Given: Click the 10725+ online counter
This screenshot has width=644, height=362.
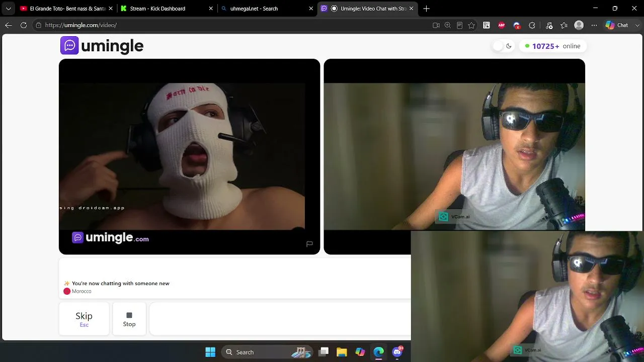Looking at the screenshot, I should (x=552, y=46).
